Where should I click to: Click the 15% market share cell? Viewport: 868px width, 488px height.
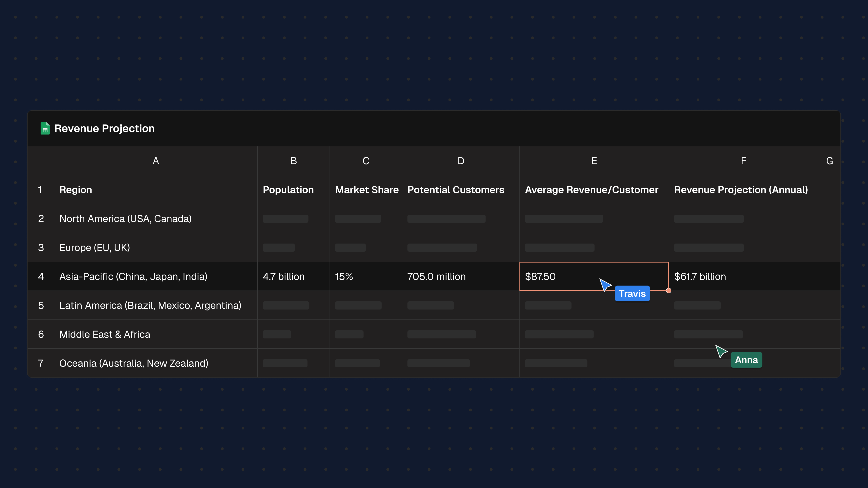click(366, 277)
